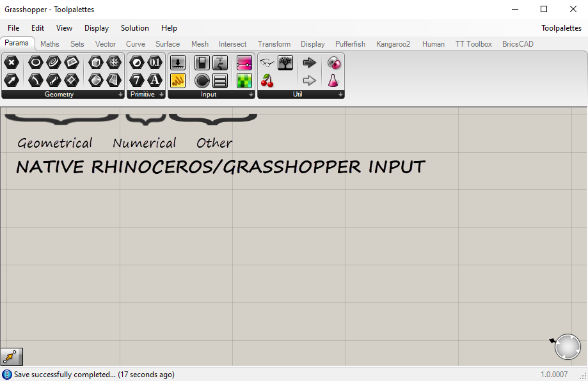The image size is (588, 381).
Task: Open the Solution menu
Action: tap(134, 28)
